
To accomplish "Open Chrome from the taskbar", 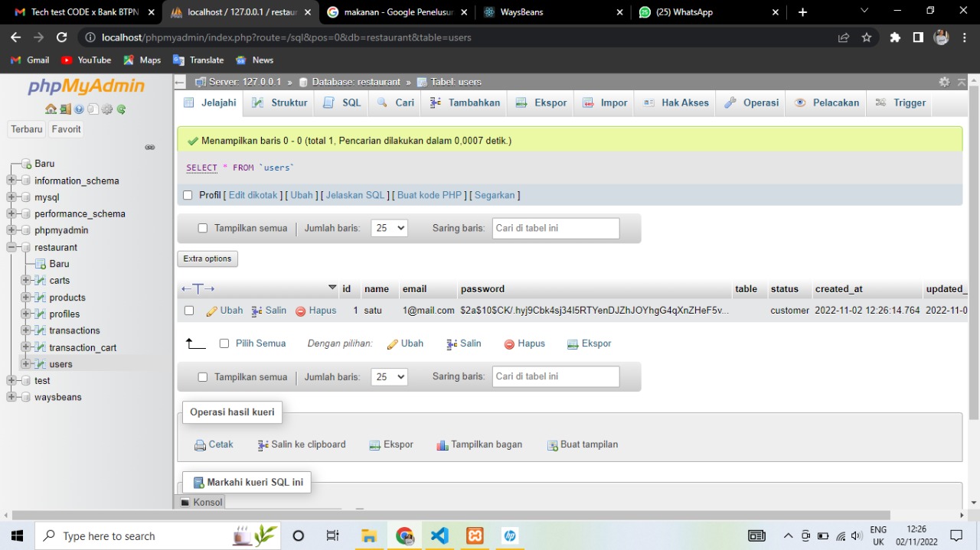I will coord(404,535).
